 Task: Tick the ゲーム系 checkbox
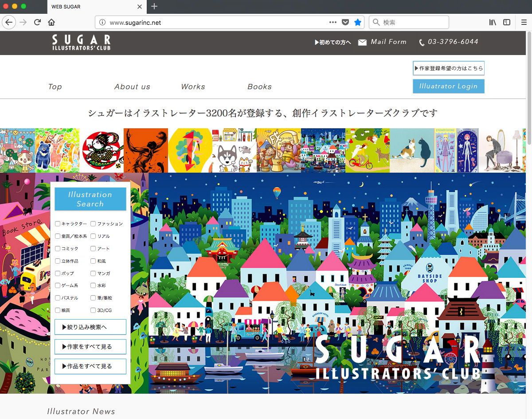click(58, 285)
